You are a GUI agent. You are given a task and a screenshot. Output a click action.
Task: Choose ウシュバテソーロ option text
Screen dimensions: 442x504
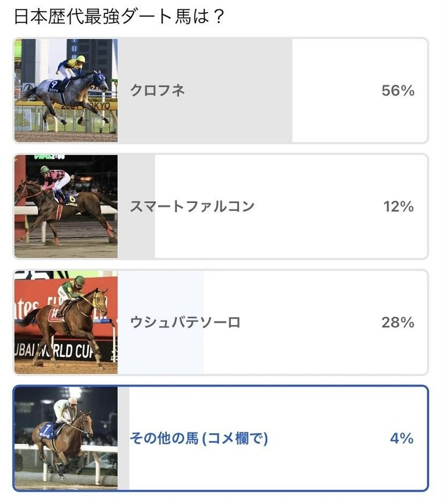(185, 322)
